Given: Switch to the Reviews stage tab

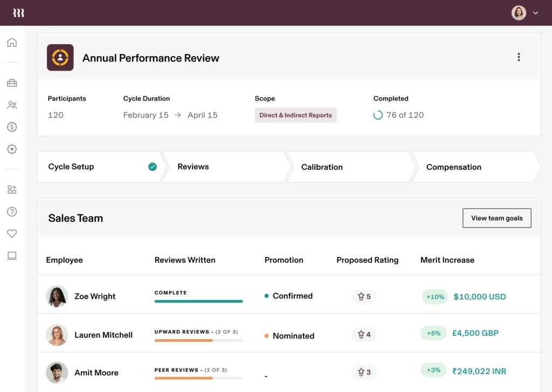Looking at the screenshot, I should 194,167.
